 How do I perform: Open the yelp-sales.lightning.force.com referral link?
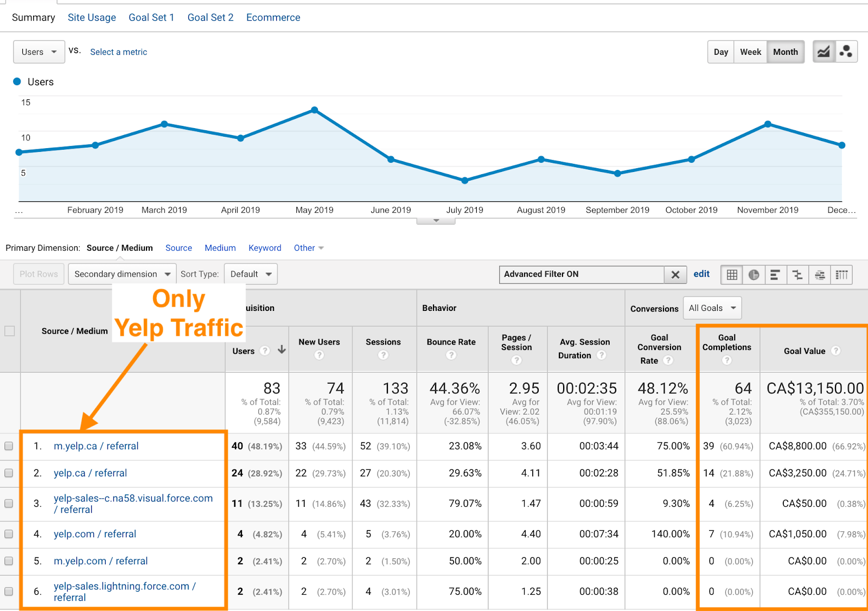(125, 591)
